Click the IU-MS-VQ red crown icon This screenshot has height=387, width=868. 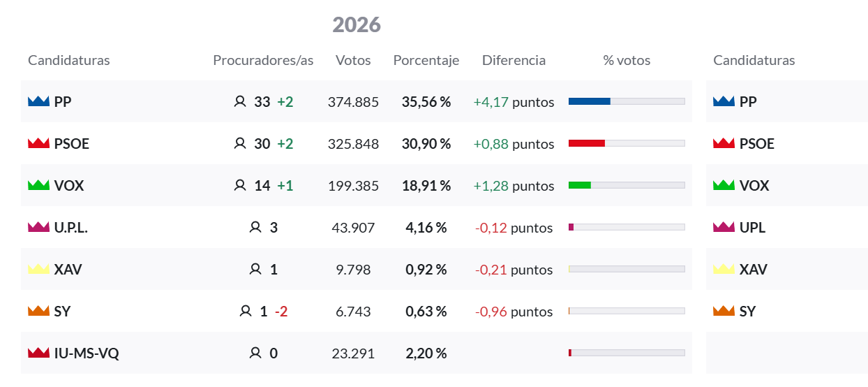(x=38, y=353)
